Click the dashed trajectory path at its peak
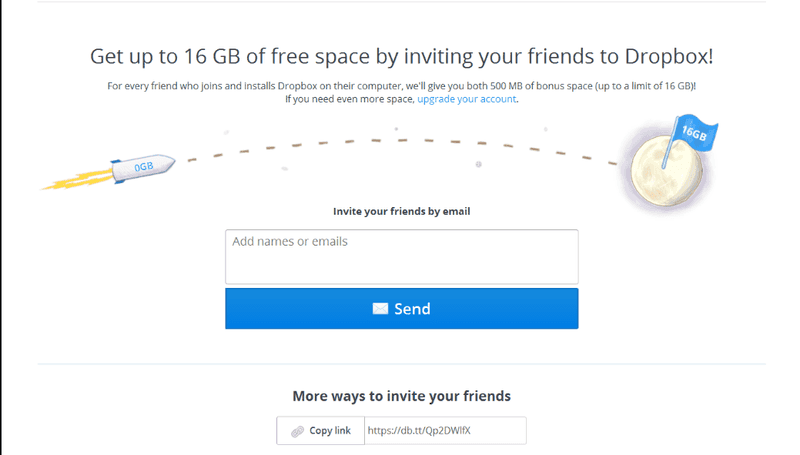Viewport: 800px width, 455px height. (x=402, y=140)
